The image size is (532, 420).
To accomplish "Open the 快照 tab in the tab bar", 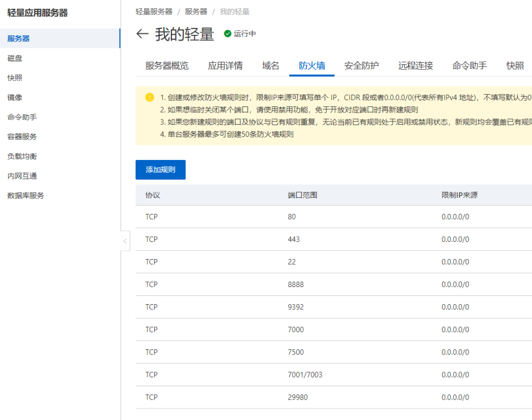I will [515, 65].
